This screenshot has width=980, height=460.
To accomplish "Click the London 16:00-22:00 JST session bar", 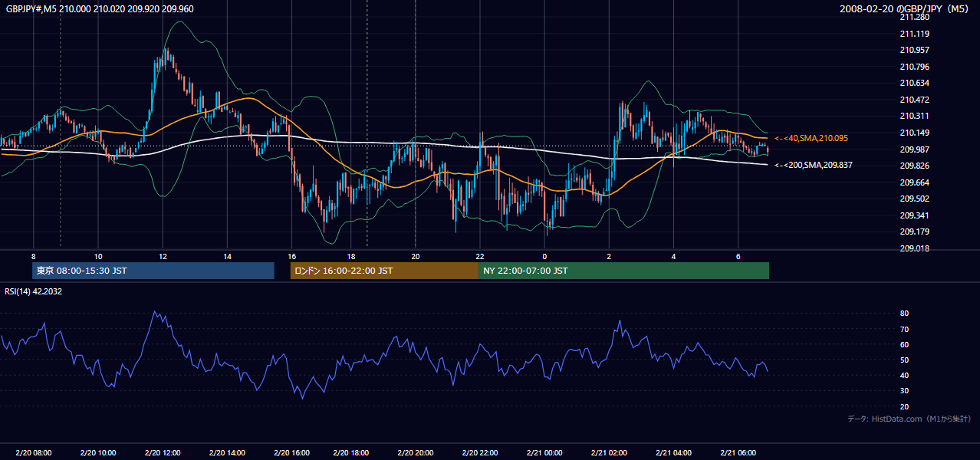I will (x=384, y=271).
